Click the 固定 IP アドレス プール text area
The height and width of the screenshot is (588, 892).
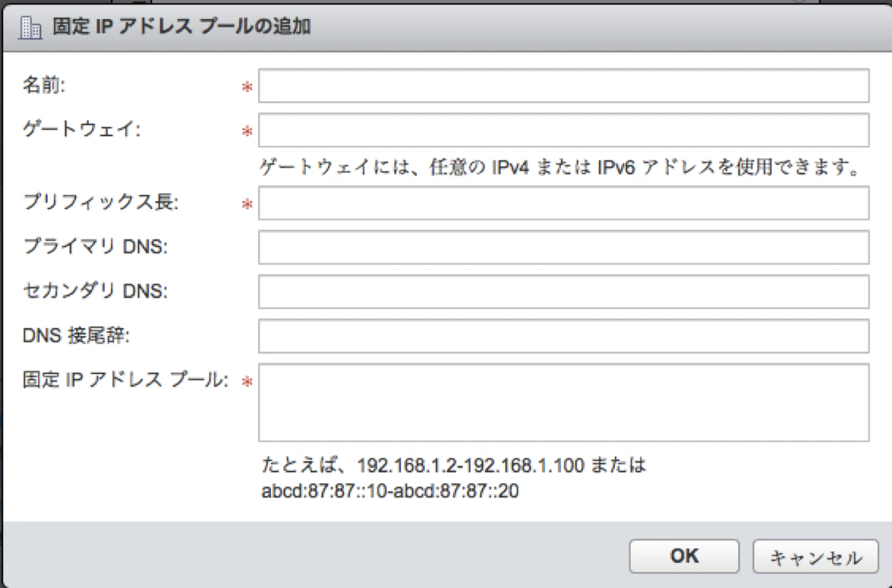coord(564,402)
